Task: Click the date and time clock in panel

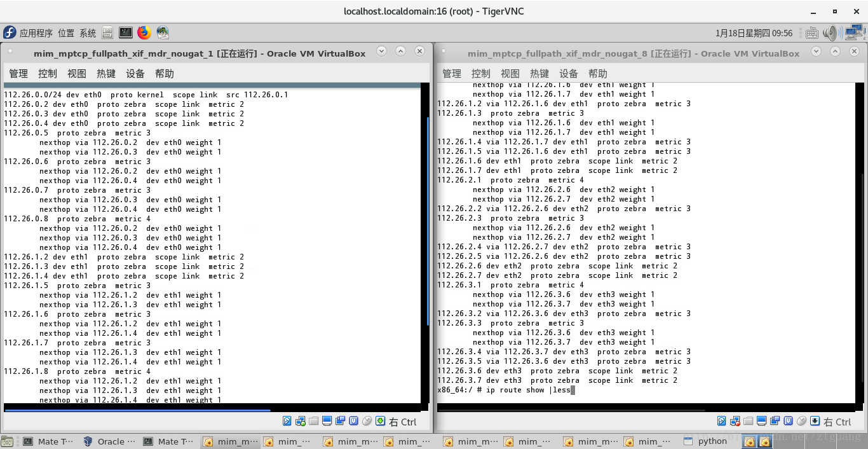Action: coord(754,33)
